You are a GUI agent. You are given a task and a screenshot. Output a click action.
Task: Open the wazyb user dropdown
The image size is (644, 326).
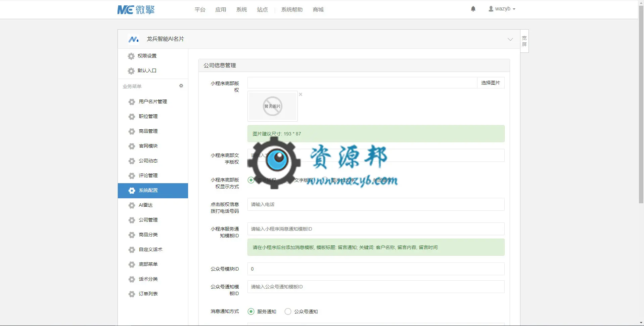coord(502,9)
